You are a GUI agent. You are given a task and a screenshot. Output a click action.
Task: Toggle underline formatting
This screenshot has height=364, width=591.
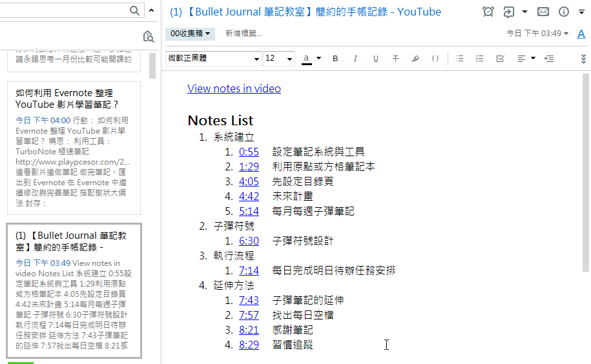[375, 58]
